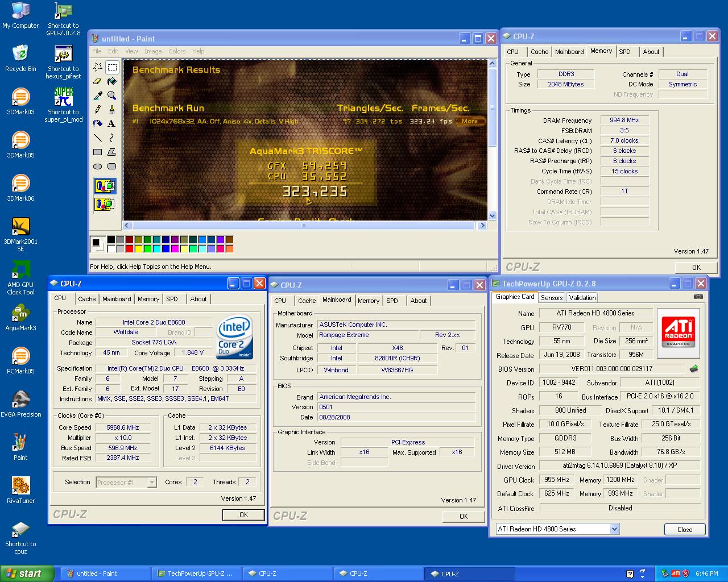
Task: Pick the black color swatch in Paint palette
Action: tap(111, 240)
